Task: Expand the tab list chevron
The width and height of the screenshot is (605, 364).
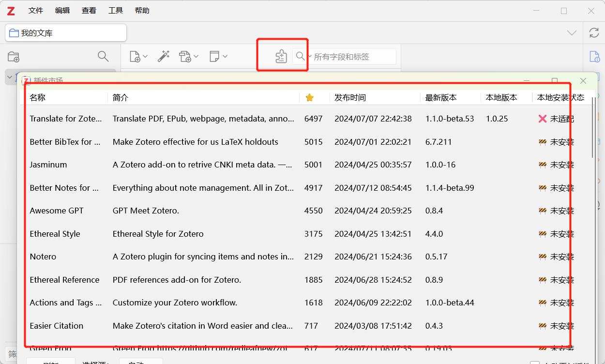Action: pyautogui.click(x=572, y=33)
